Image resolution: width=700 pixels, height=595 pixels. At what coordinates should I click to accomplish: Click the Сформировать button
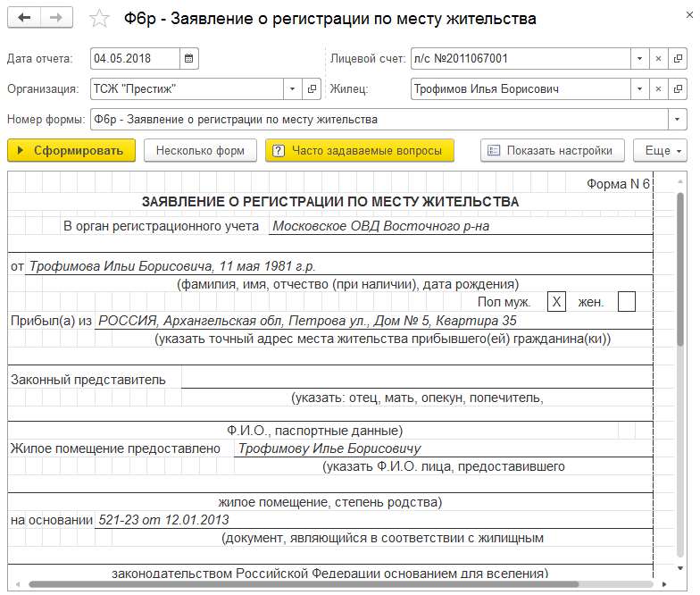tap(71, 150)
